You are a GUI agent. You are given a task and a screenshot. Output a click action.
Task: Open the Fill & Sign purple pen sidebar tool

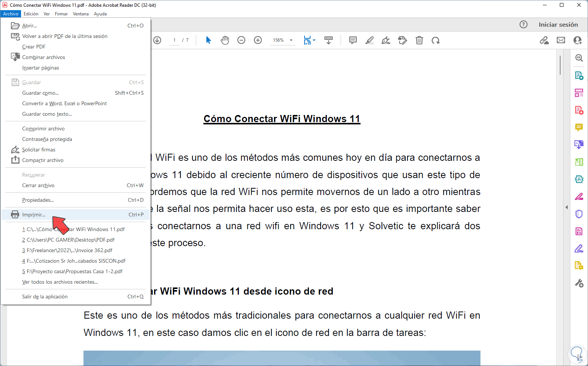(579, 248)
